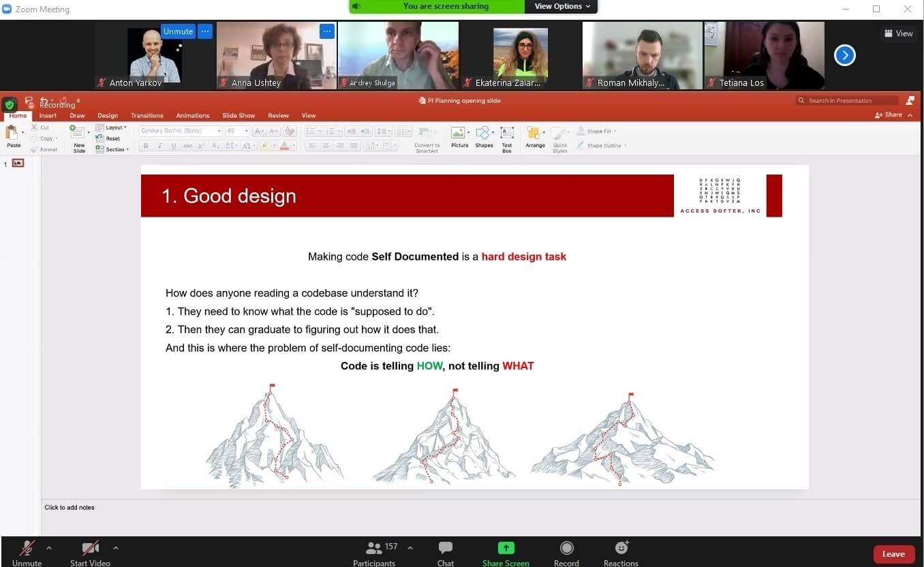
Task: Switch to the Transitions ribbon tab
Action: click(x=147, y=116)
